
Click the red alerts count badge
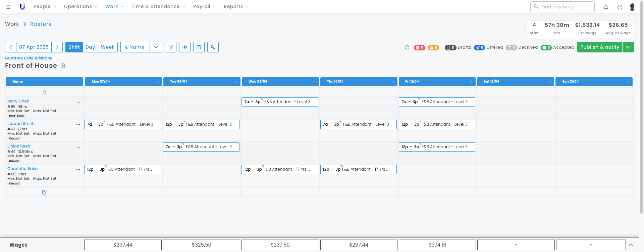419,47
